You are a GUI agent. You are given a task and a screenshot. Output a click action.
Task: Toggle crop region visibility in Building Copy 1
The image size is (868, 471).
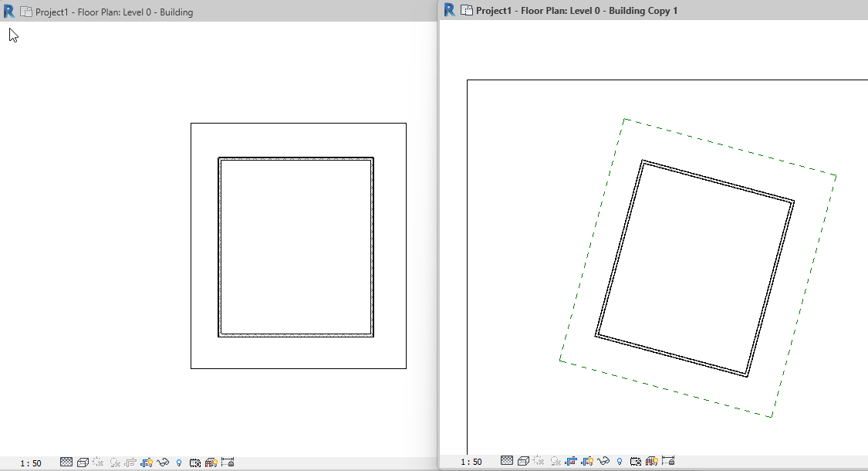(x=587, y=462)
